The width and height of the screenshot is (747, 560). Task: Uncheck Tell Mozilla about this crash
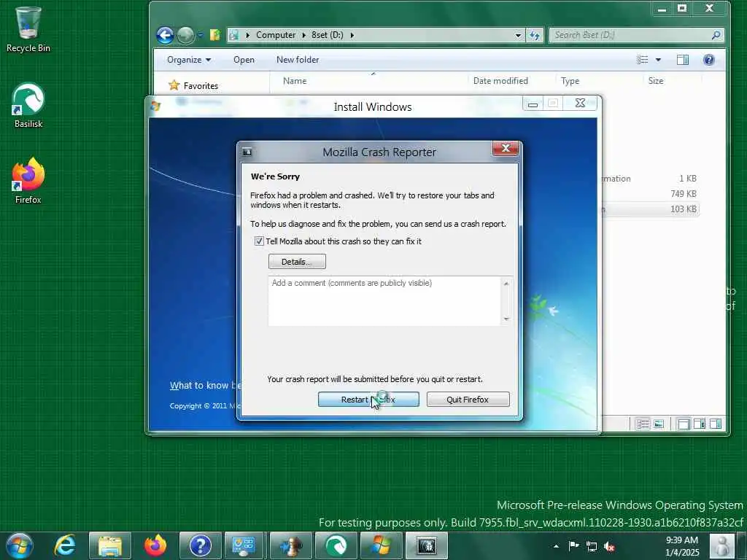(x=259, y=241)
